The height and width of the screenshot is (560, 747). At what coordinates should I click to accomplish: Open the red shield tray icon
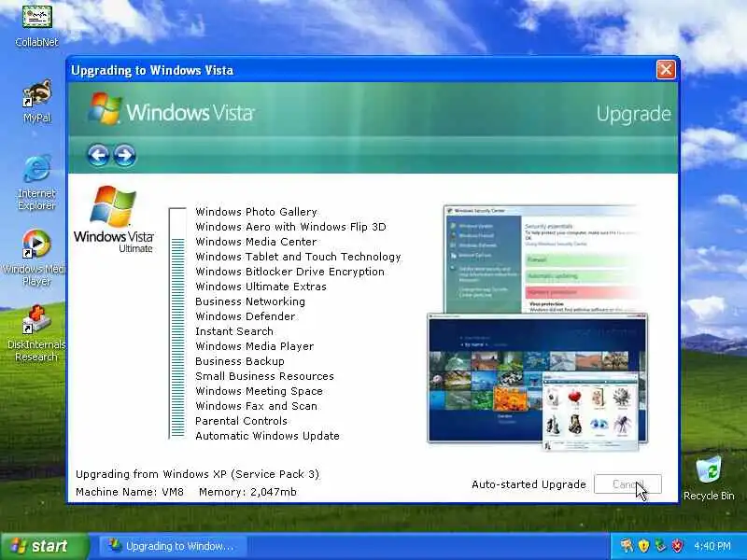coord(677,546)
